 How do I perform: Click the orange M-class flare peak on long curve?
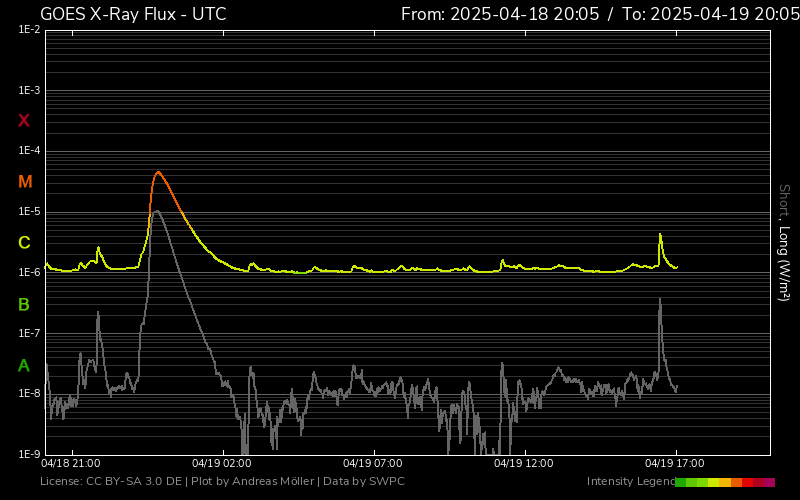click(158, 172)
